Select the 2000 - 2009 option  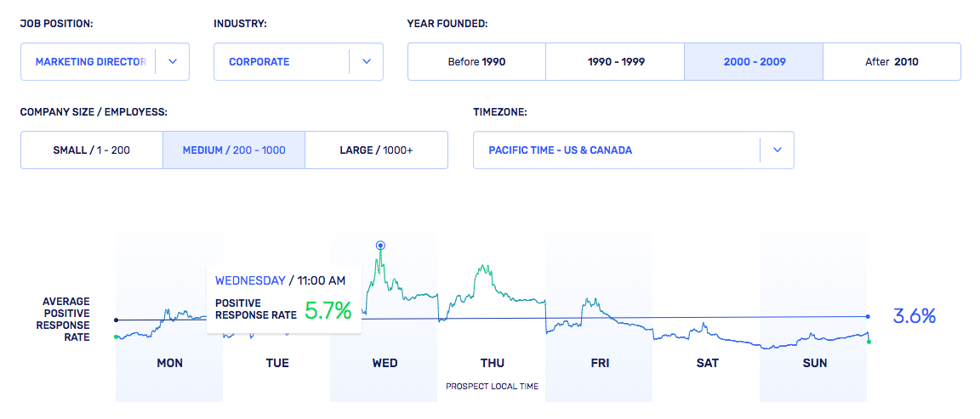tap(754, 62)
